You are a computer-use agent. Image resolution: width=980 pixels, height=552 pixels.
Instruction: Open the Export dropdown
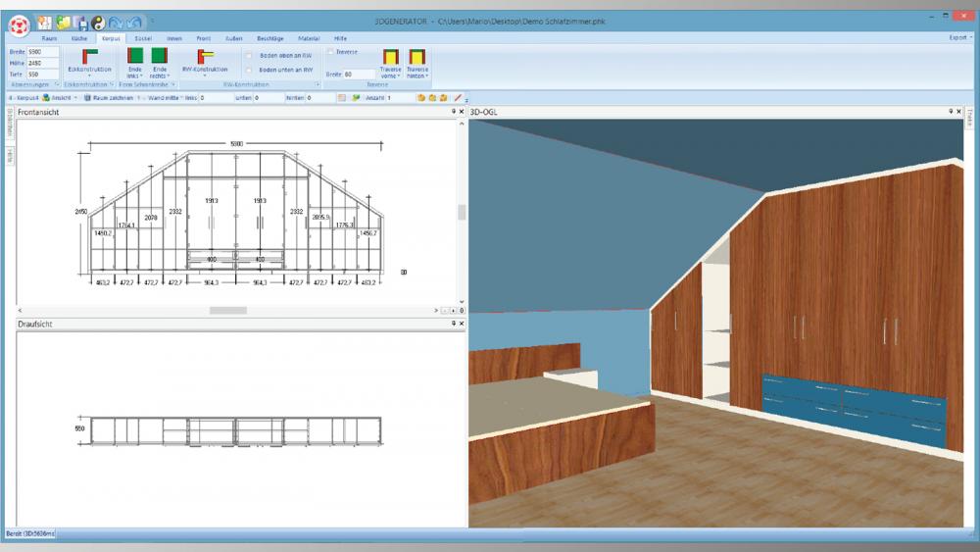tap(958, 37)
